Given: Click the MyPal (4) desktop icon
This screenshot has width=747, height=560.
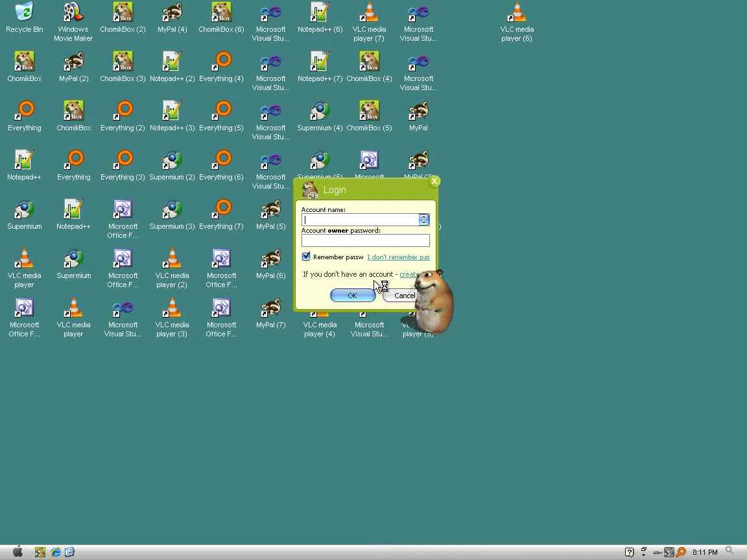Looking at the screenshot, I should (172, 18).
